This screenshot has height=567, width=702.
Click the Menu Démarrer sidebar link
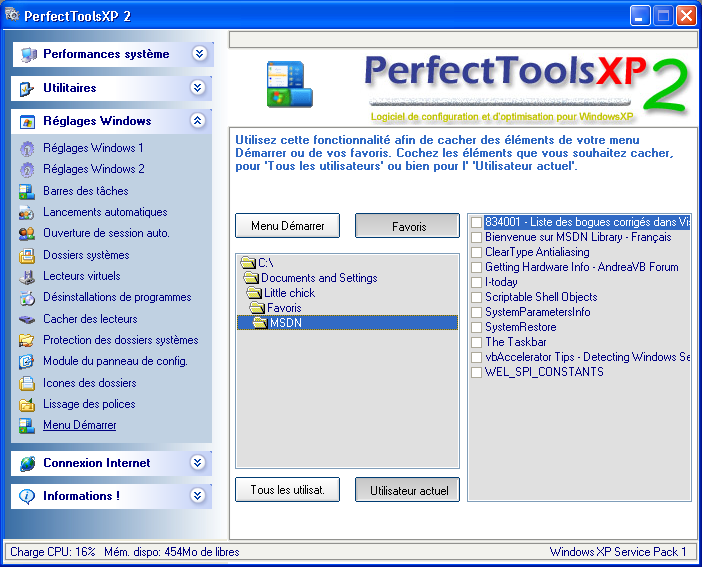click(x=80, y=425)
